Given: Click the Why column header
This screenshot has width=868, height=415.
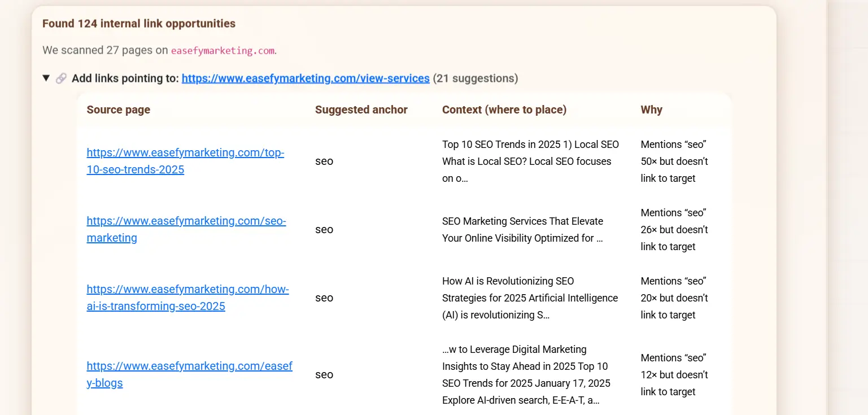Looking at the screenshot, I should 651,110.
